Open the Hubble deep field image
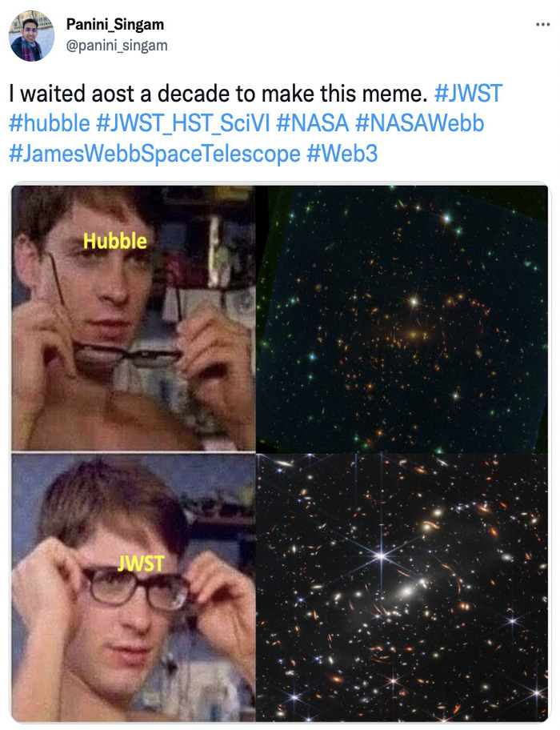Viewport: 560px width, 730px height. [x=402, y=319]
